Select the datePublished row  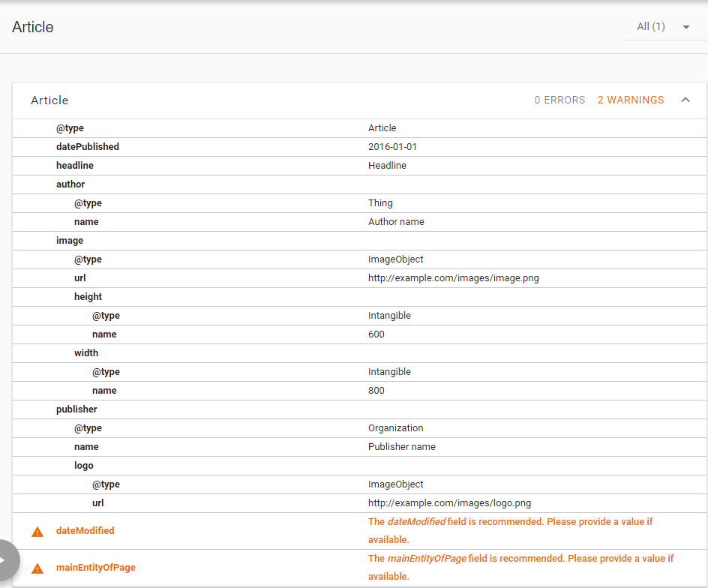[x=87, y=147]
